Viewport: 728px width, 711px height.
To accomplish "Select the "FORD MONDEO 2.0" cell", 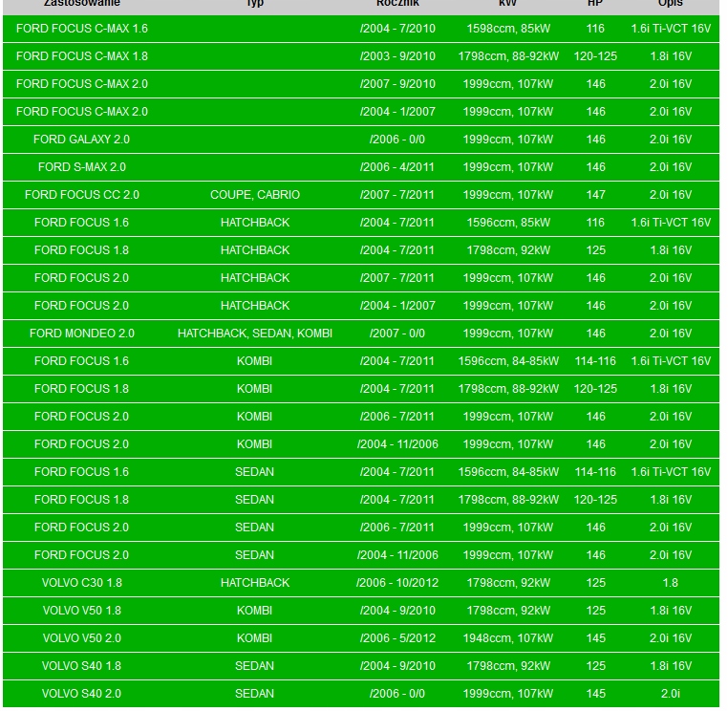I will pyautogui.click(x=82, y=334).
